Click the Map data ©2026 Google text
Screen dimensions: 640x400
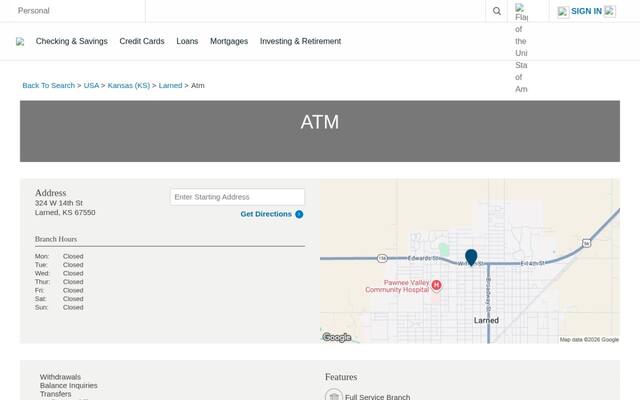tap(589, 340)
